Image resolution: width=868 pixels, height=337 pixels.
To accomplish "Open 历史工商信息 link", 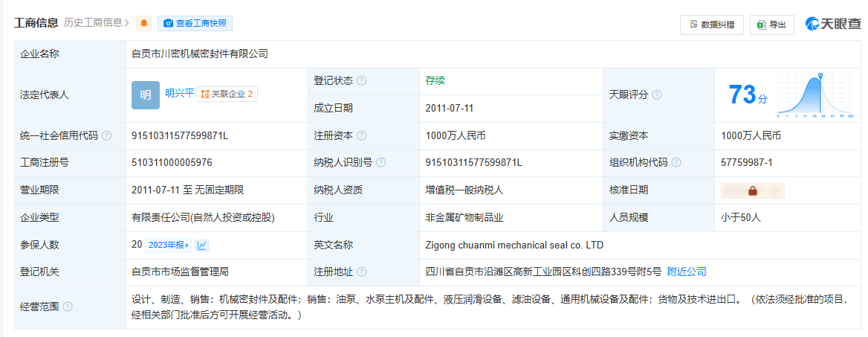I will (97, 23).
